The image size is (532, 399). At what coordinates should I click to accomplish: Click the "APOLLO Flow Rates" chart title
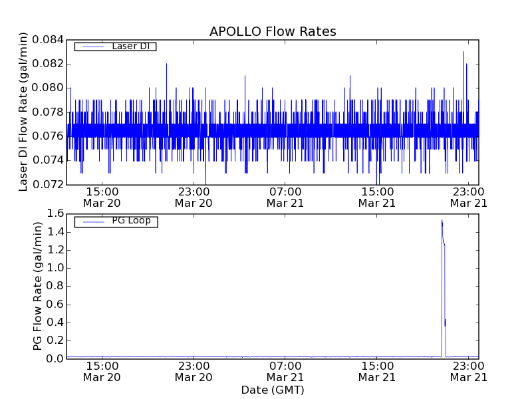click(x=273, y=31)
